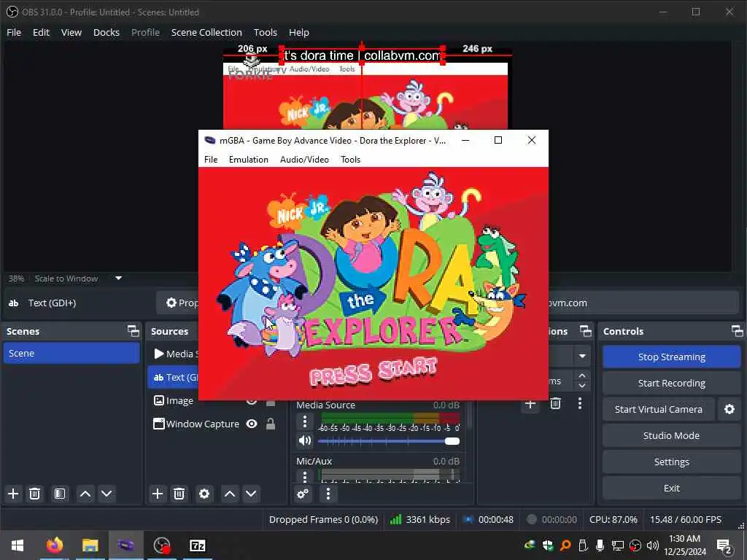747x560 pixels.
Task: Open the Tools menu in OBS
Action: pos(266,32)
